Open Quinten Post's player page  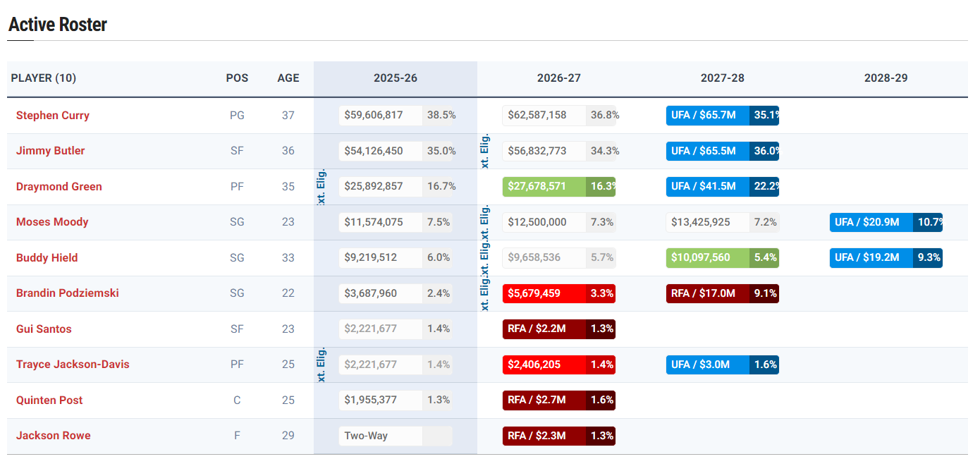pyautogui.click(x=49, y=400)
